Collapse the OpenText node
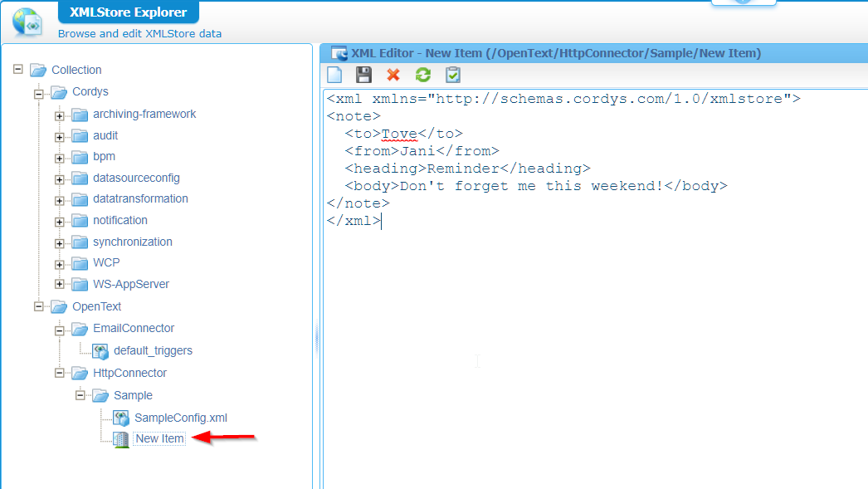This screenshot has width=868, height=489. (38, 306)
